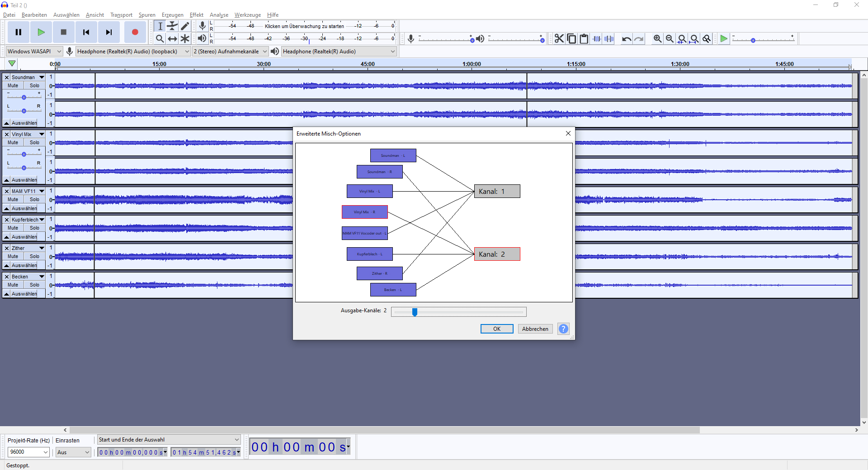Expand the Vinyl Mix track menu
The width and height of the screenshot is (868, 470).
point(42,134)
